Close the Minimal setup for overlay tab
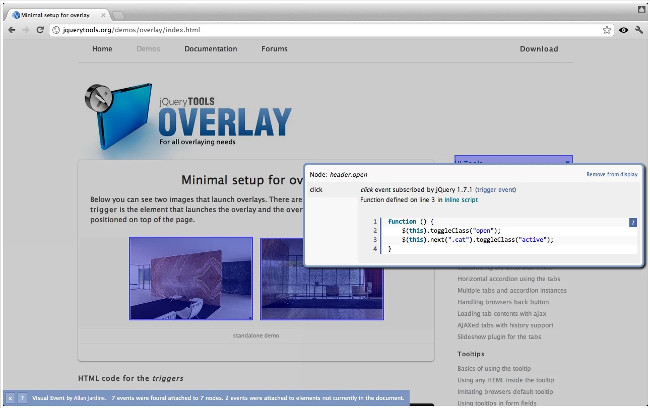This screenshot has width=650, height=408. [103, 15]
